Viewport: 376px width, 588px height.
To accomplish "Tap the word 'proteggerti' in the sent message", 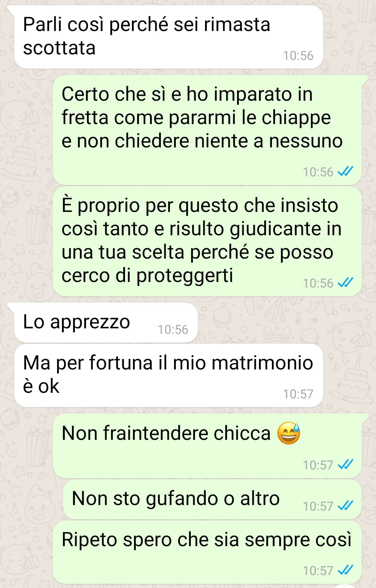I will pyautogui.click(x=185, y=276).
